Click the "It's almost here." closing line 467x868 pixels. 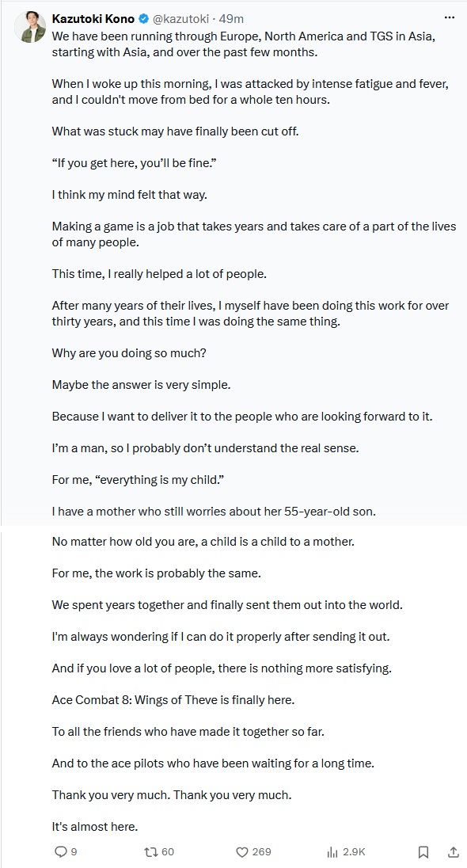pyautogui.click(x=95, y=827)
